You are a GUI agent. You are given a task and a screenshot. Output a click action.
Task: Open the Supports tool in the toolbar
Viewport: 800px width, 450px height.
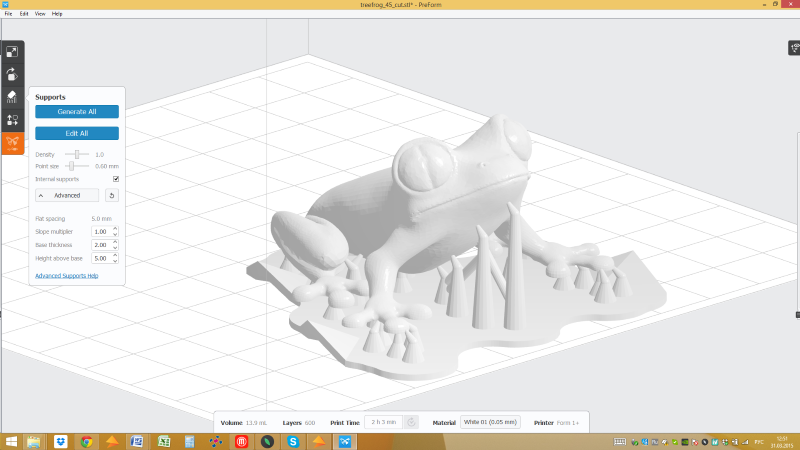(12, 97)
